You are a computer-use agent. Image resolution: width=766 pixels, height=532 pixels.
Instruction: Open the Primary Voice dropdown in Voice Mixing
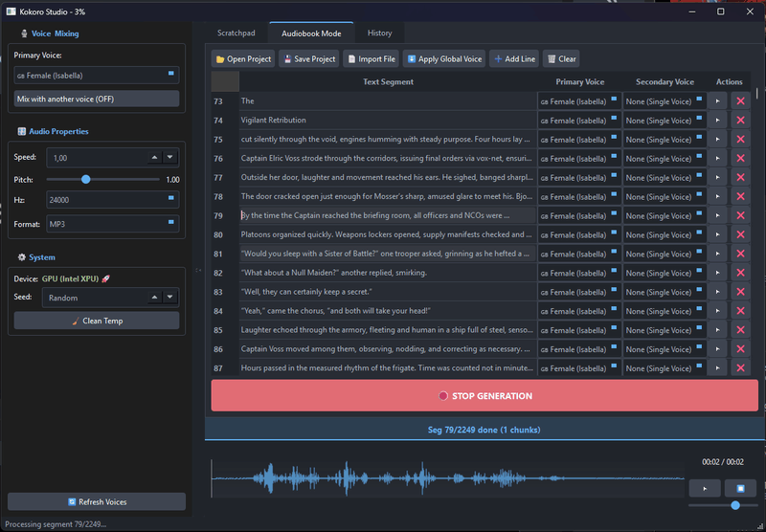(97, 76)
